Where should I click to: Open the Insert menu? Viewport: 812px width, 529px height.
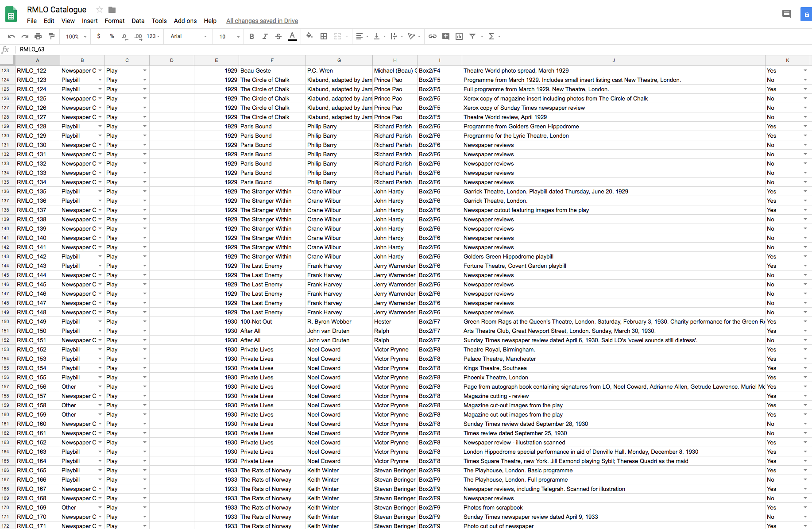(x=89, y=21)
